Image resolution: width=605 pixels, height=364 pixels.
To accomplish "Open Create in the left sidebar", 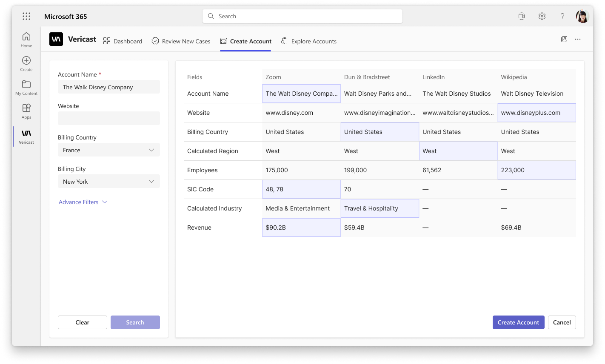I will (x=26, y=63).
